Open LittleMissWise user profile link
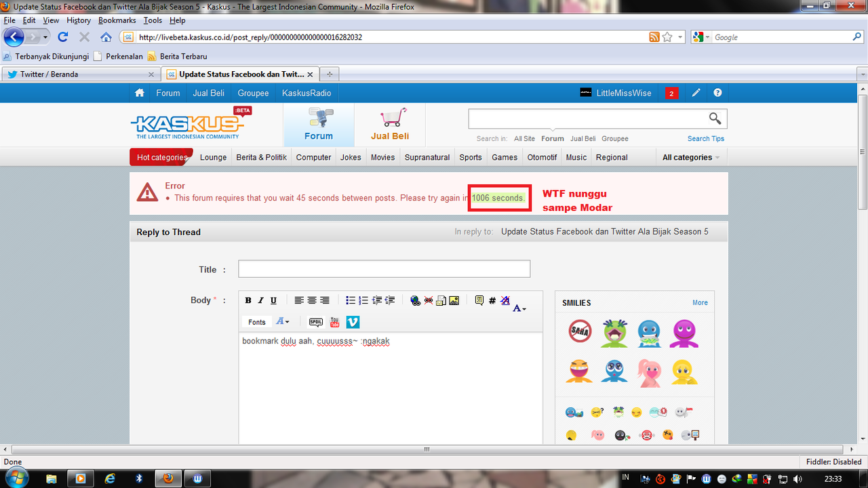 [x=623, y=93]
